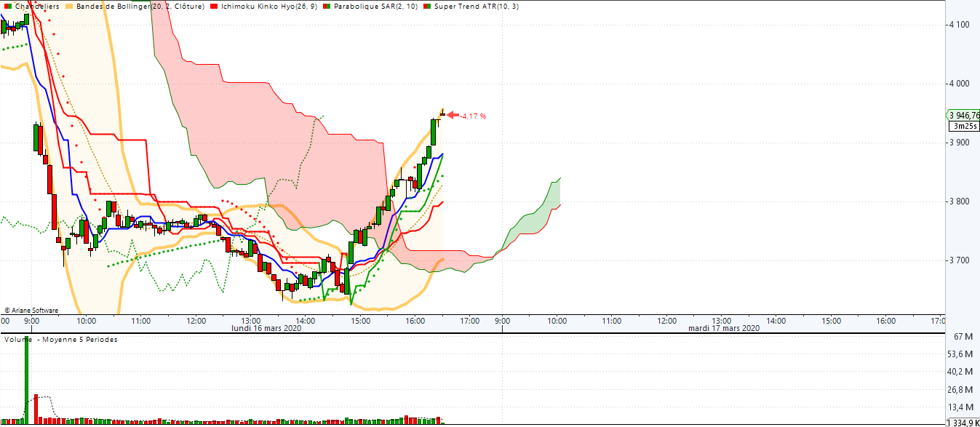Click the 14:00 time label above mardi 17 mars
This screenshot has width=980, height=427.
click(x=776, y=320)
